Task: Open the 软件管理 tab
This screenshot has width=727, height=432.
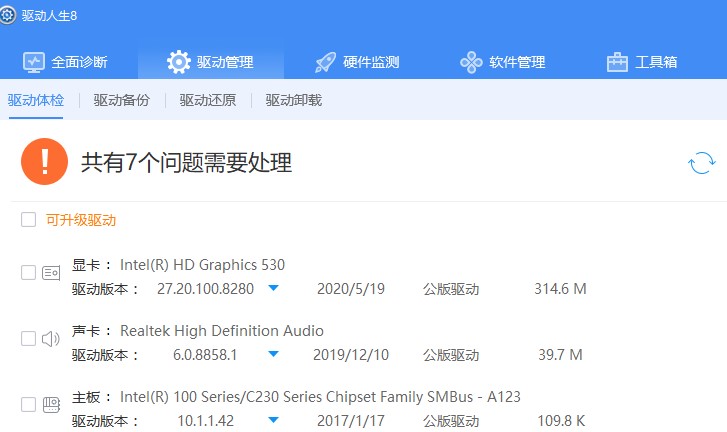Action: [503, 62]
